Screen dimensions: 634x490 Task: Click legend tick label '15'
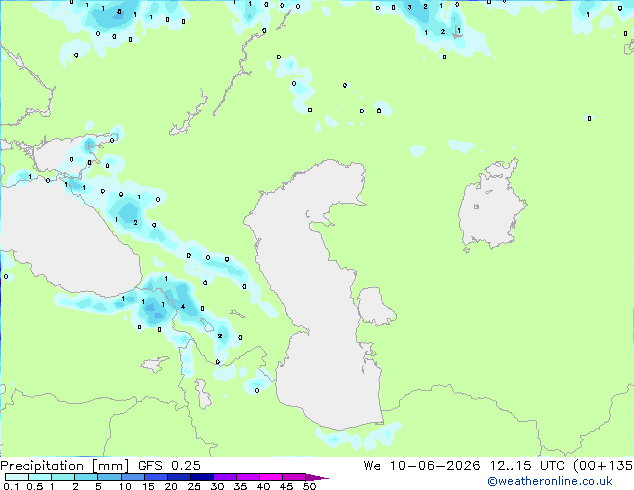(148, 486)
